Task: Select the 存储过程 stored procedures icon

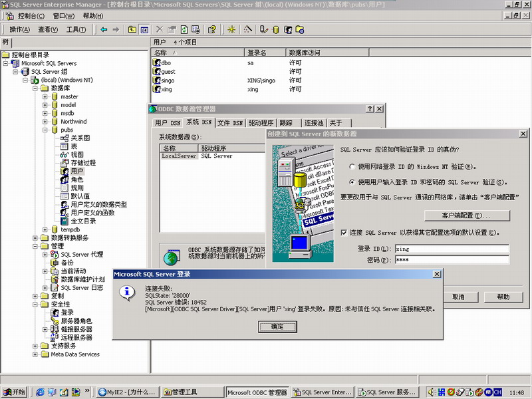Action: (x=65, y=163)
